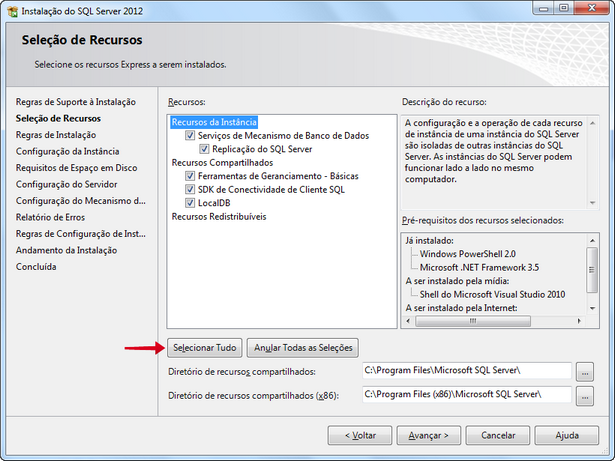Viewport: 615px width, 461px height.
Task: Click the shared resources directory path field
Action: coord(467,370)
